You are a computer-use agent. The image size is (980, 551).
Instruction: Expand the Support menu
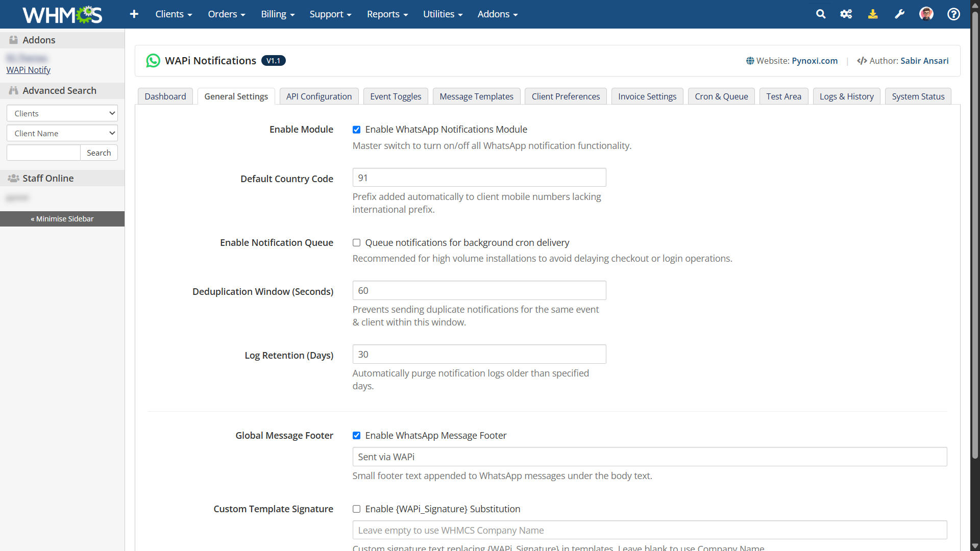[x=330, y=14]
